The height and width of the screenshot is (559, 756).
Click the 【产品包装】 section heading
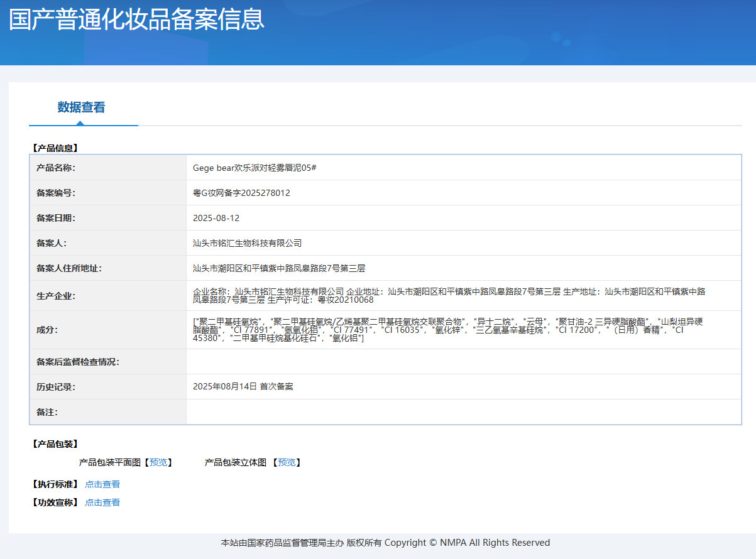coord(55,444)
